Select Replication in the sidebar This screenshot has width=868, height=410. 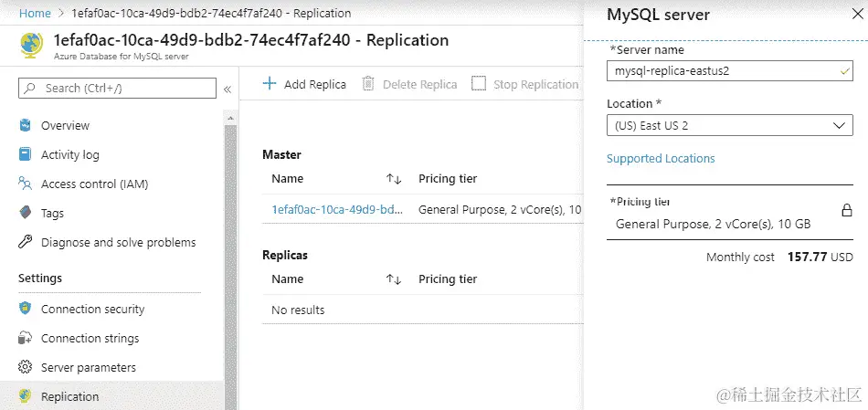click(112, 395)
